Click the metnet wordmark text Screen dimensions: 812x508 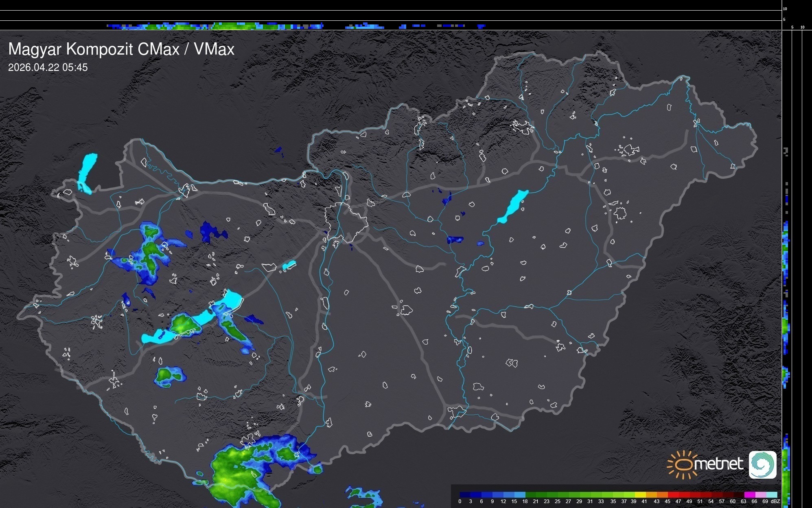[x=718, y=464]
